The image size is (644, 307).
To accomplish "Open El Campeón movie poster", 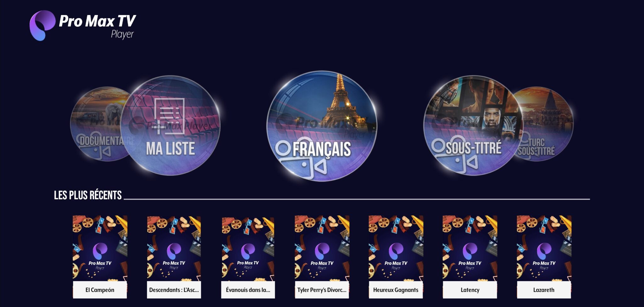I will pos(100,248).
